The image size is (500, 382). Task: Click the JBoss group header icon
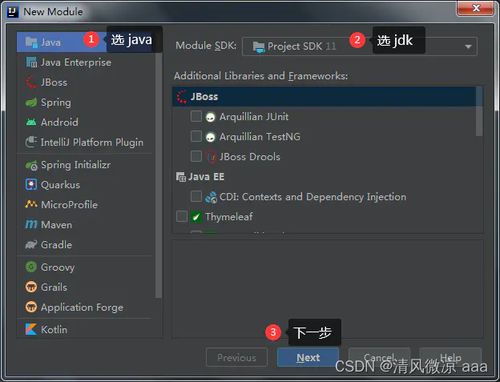[182, 97]
